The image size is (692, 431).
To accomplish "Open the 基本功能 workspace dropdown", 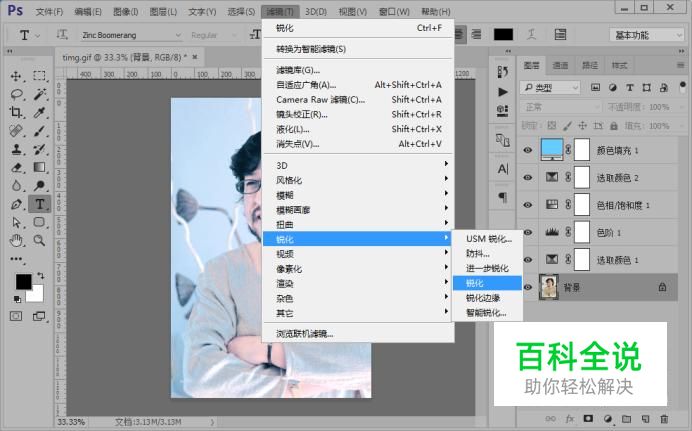I will [647, 35].
